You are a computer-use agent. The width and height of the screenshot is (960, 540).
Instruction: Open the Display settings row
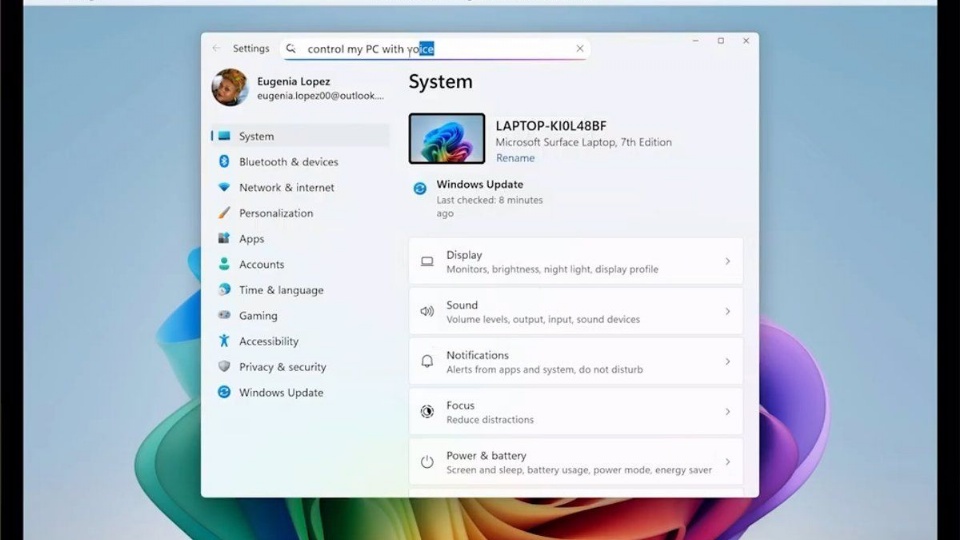click(576, 261)
